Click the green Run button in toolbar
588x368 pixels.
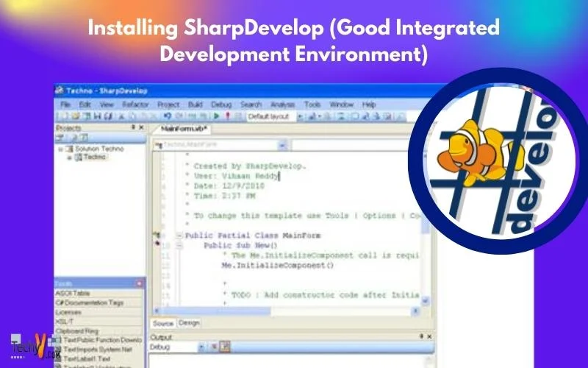(x=217, y=116)
